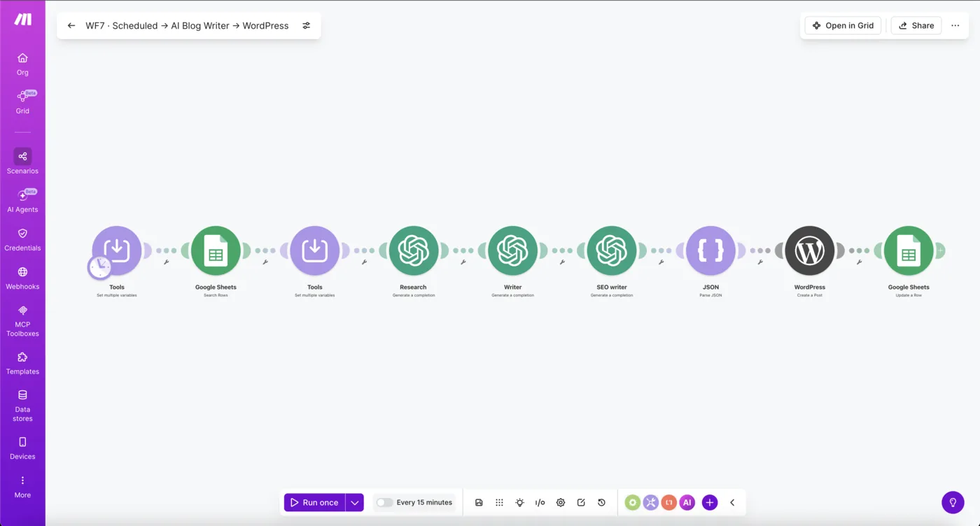The height and width of the screenshot is (526, 980).
Task: Collapse the favorites bar with the chevron
Action: click(732, 502)
